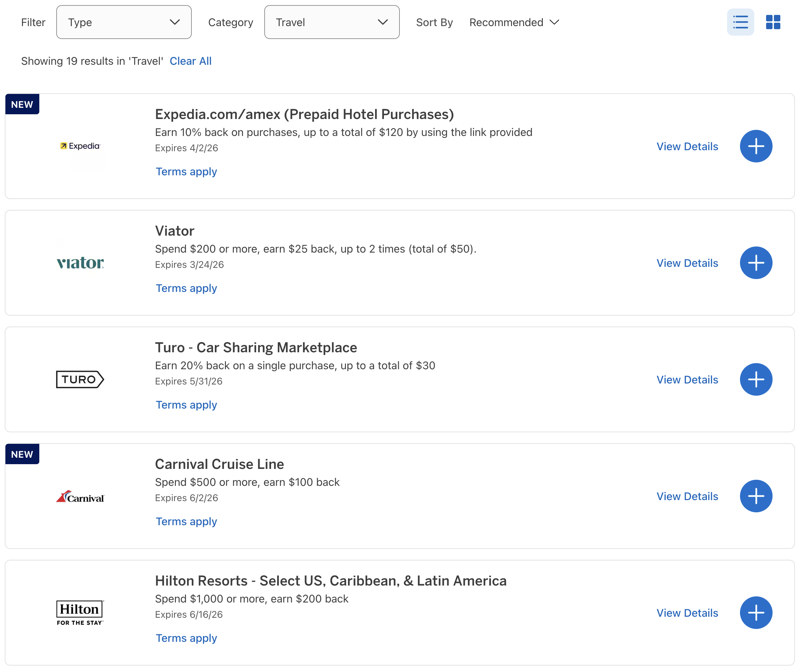Click the Expedia brand logo
This screenshot has width=801, height=672.
click(x=79, y=146)
